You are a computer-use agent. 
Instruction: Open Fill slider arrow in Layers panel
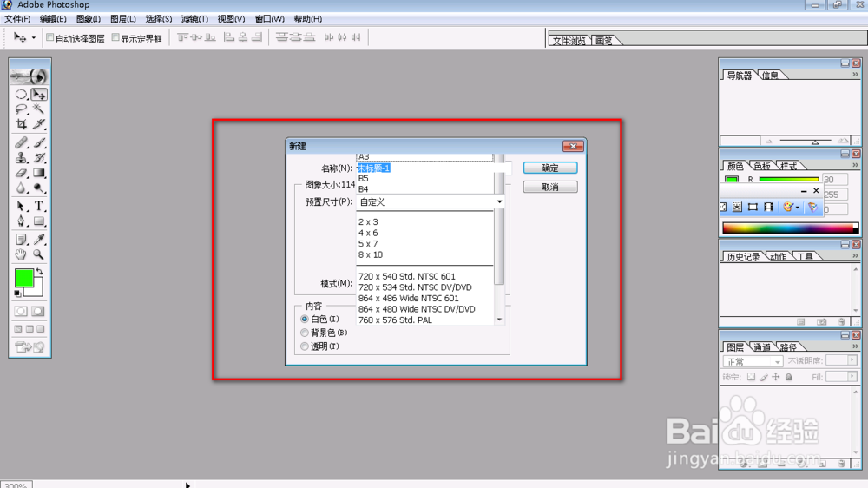(x=852, y=377)
